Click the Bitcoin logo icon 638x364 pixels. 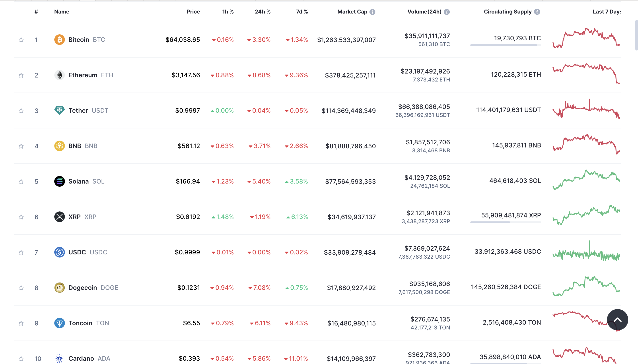click(59, 40)
